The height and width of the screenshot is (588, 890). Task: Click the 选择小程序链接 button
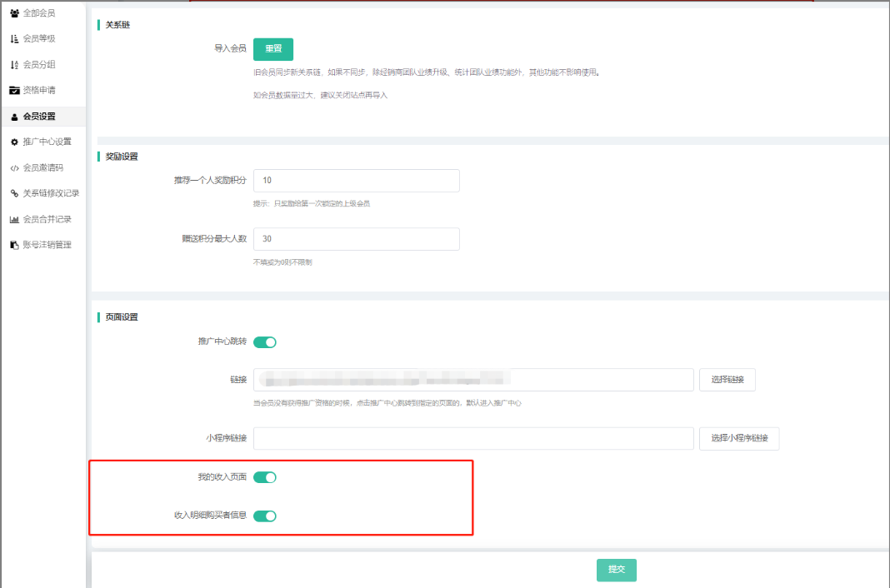point(738,438)
